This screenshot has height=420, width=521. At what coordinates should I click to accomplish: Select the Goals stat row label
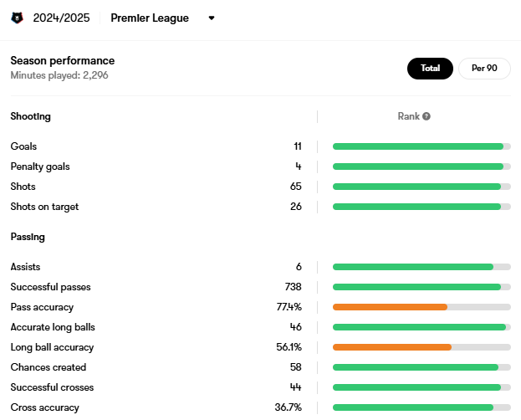point(23,146)
